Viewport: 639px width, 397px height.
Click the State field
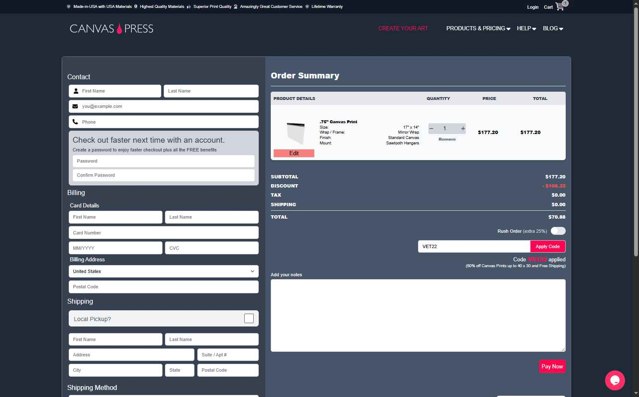click(179, 370)
